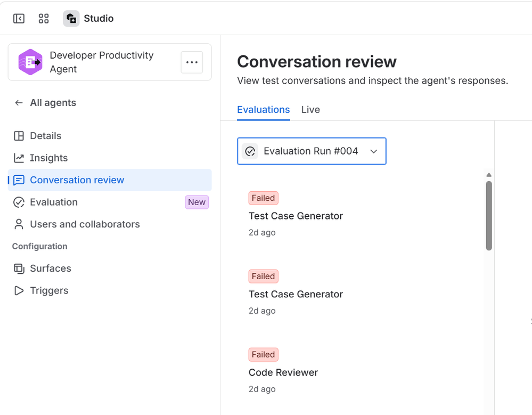Click the 2d ago timestamp under Code Reviewer
The height and width of the screenshot is (415, 532).
coord(262,389)
